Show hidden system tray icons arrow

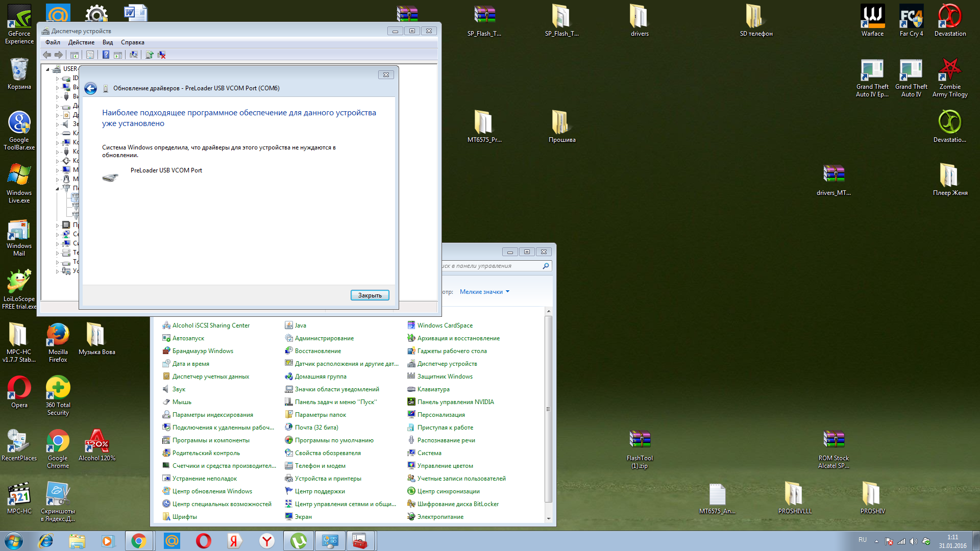coord(876,541)
